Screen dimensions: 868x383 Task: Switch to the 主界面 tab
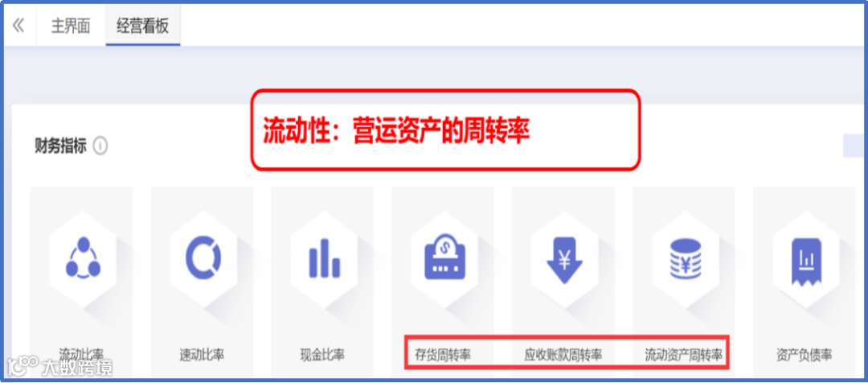(x=70, y=26)
